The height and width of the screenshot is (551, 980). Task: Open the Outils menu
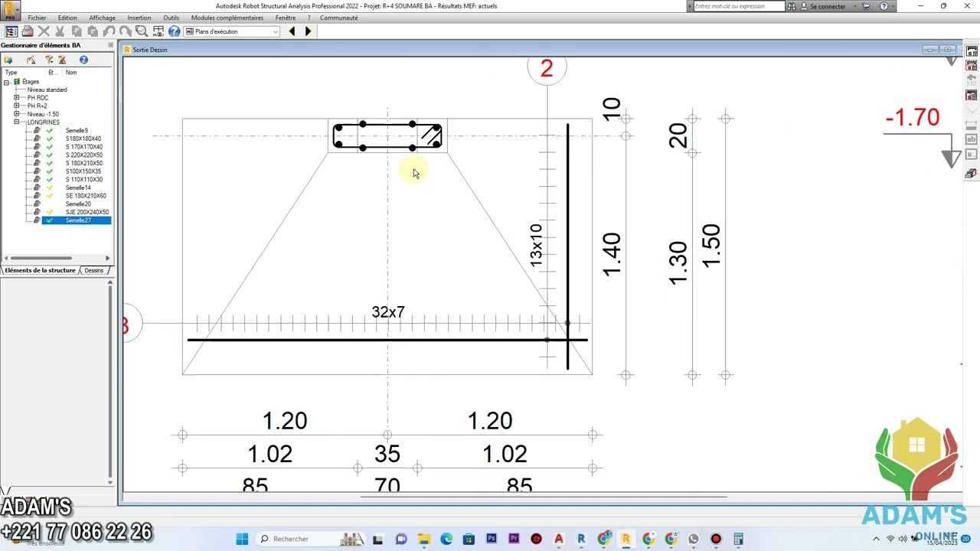click(x=171, y=18)
